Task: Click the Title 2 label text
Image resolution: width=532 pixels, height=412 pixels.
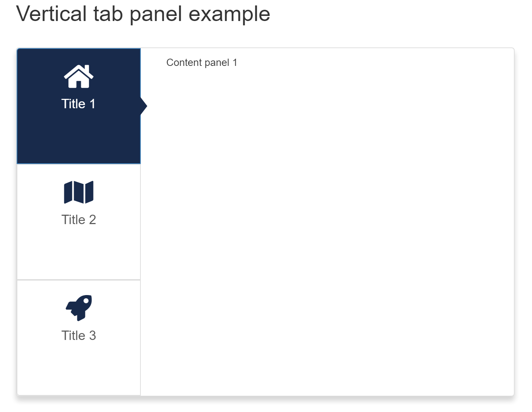Action: tap(79, 219)
